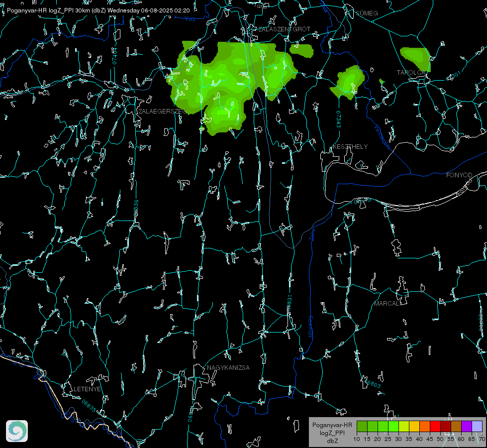The image size is (487, 448).
Task: Click the 06803 road number label
Action: click(372, 383)
